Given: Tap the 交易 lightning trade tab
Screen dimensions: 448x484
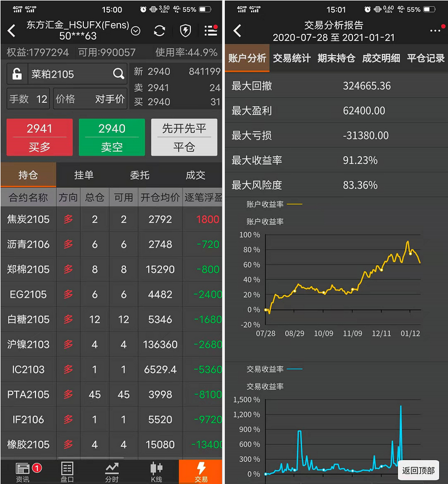Looking at the screenshot, I should (201, 471).
